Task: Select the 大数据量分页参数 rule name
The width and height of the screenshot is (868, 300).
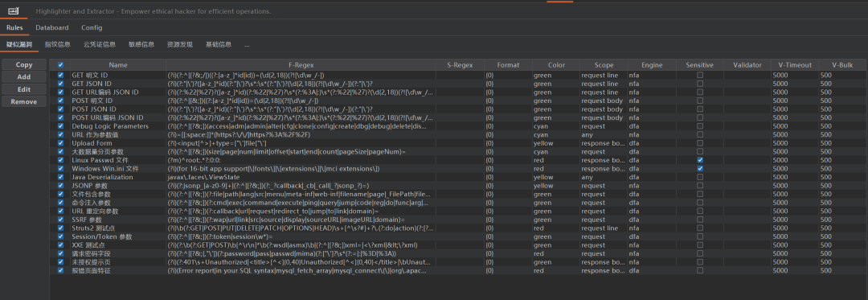Action: (97, 152)
